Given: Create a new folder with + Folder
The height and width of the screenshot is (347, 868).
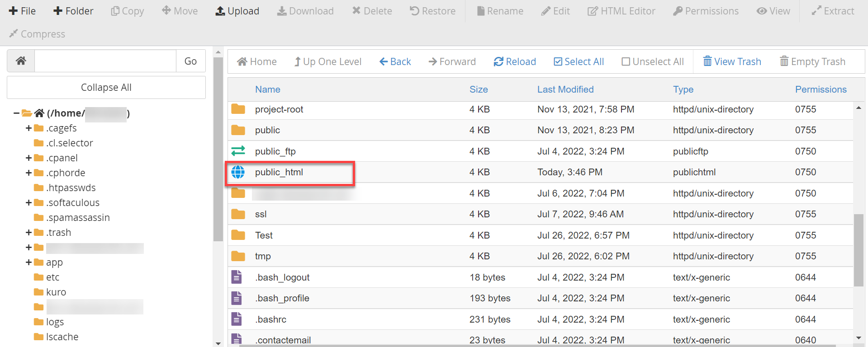Looking at the screenshot, I should [x=73, y=11].
